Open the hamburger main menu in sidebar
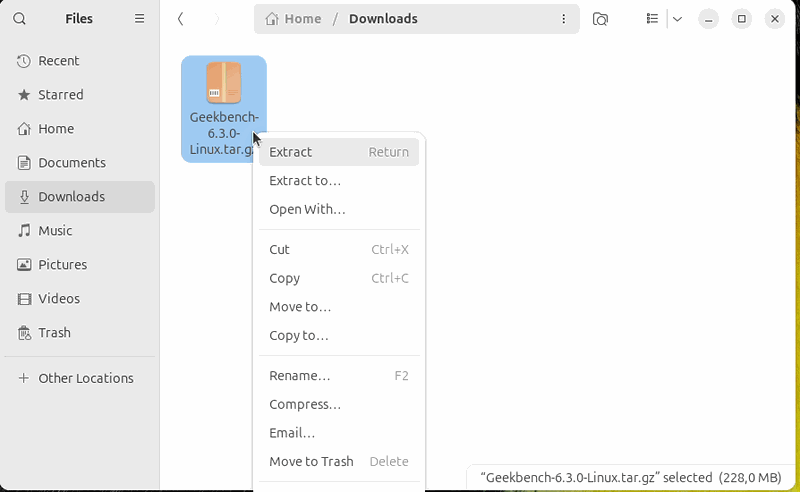 (x=139, y=19)
